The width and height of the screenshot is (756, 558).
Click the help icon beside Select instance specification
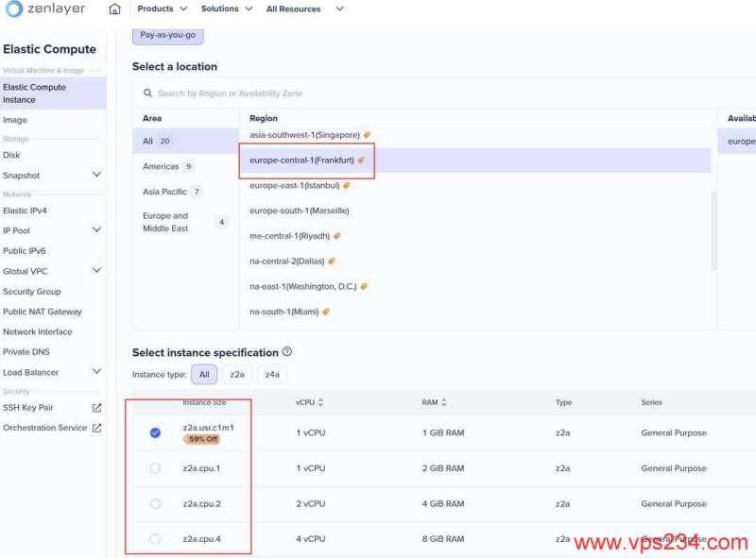287,352
